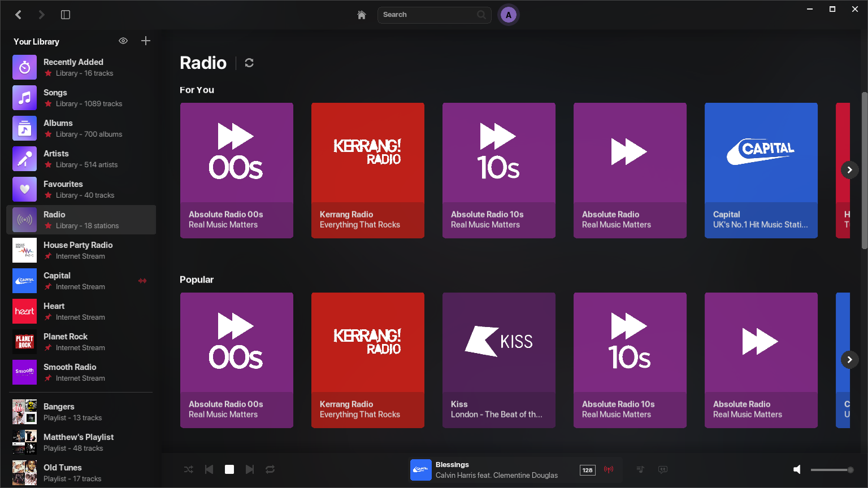
Task: Add a new library item with plus
Action: tap(146, 41)
